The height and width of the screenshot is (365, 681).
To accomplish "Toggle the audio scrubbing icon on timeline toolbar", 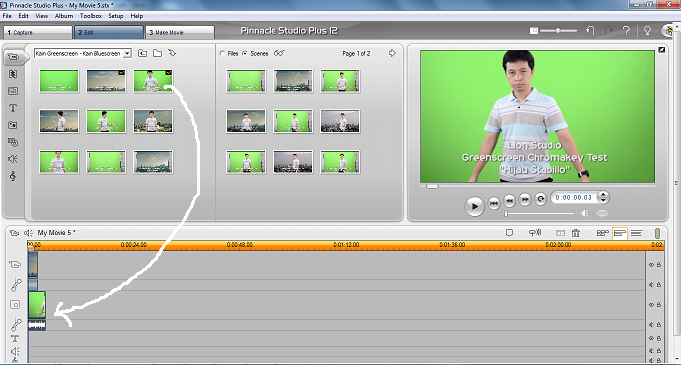I will (535, 233).
